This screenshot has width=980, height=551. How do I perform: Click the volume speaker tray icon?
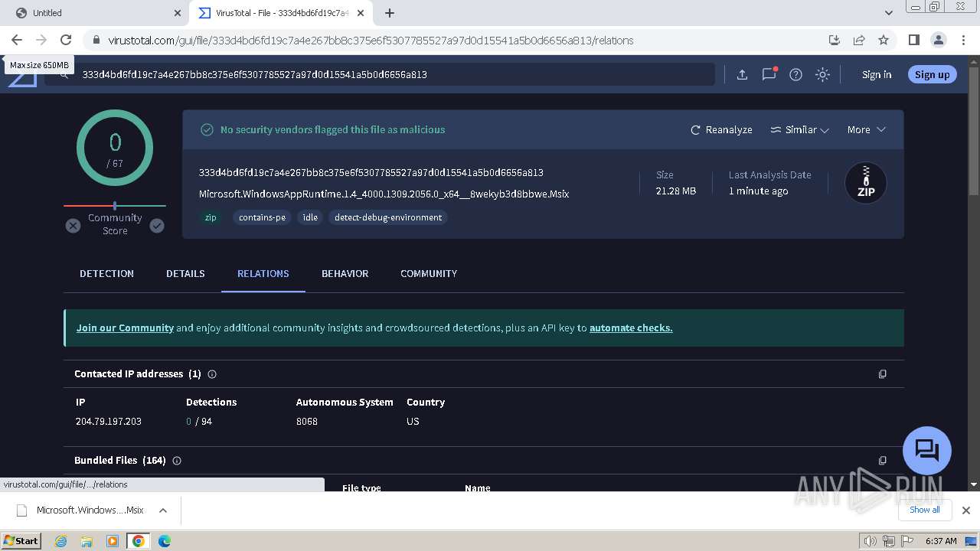tap(870, 541)
